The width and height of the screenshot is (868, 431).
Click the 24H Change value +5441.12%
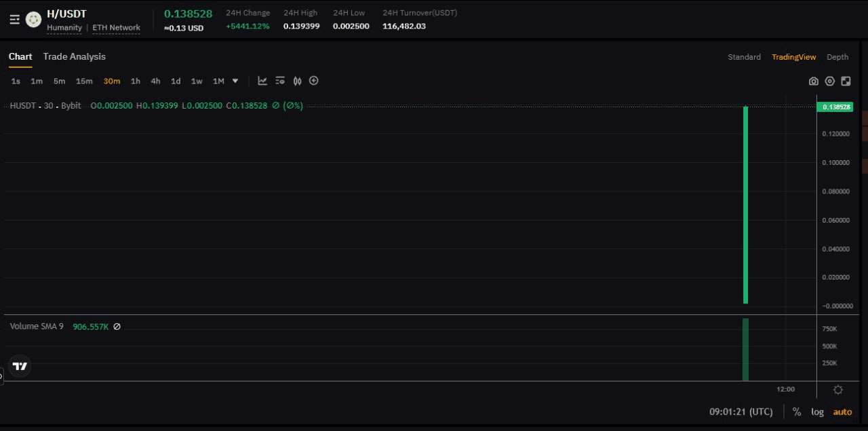pyautogui.click(x=248, y=26)
